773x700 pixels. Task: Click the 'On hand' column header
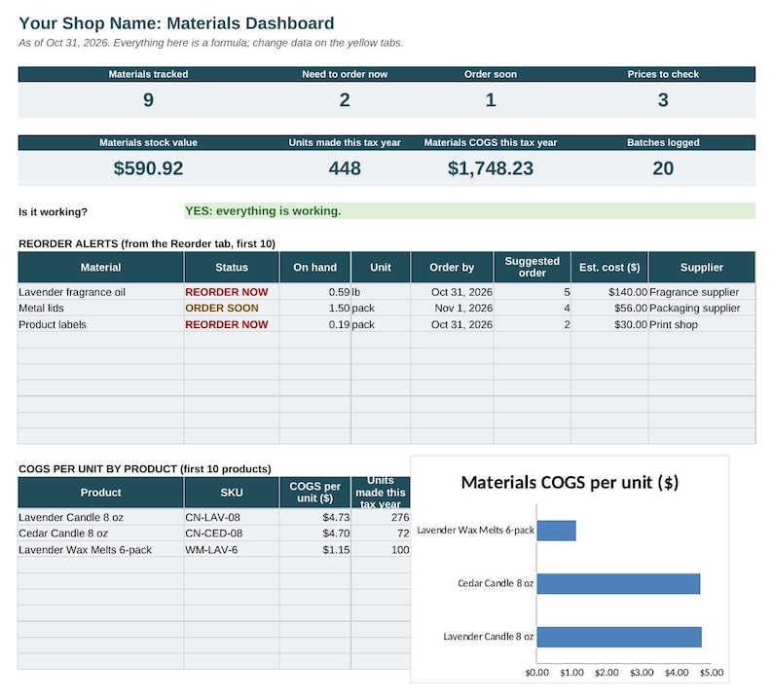[315, 267]
